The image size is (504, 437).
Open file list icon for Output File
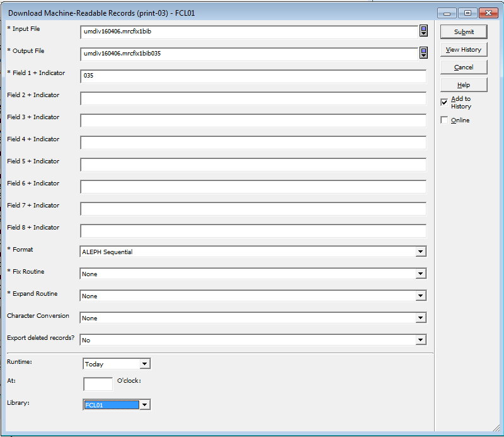[424, 53]
